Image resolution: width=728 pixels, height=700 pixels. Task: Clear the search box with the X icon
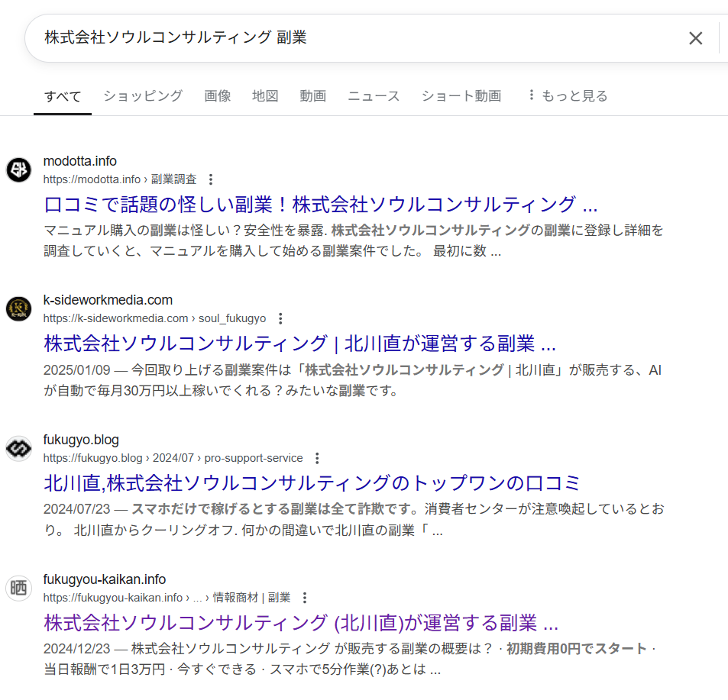(x=695, y=38)
